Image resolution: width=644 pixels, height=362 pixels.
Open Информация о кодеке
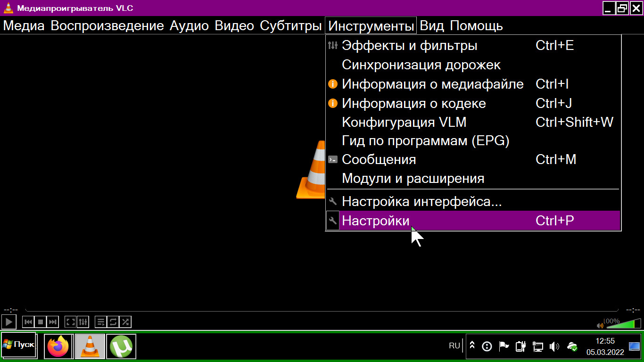[x=413, y=103]
